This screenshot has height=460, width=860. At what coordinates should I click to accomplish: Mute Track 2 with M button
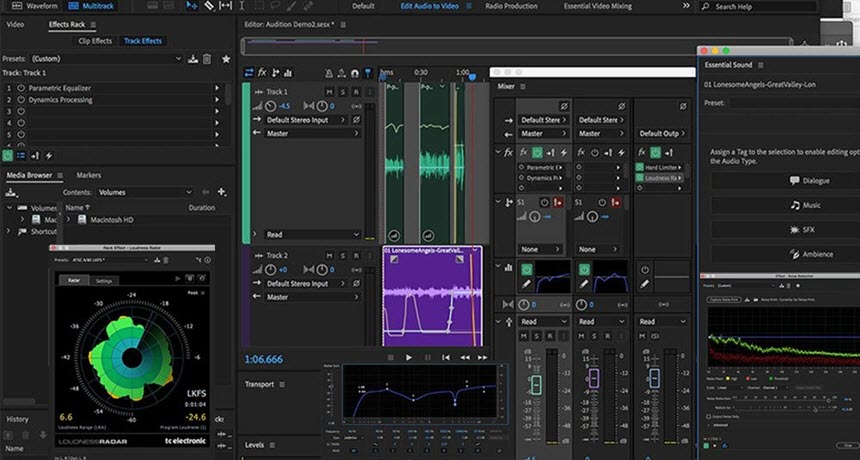click(x=329, y=255)
